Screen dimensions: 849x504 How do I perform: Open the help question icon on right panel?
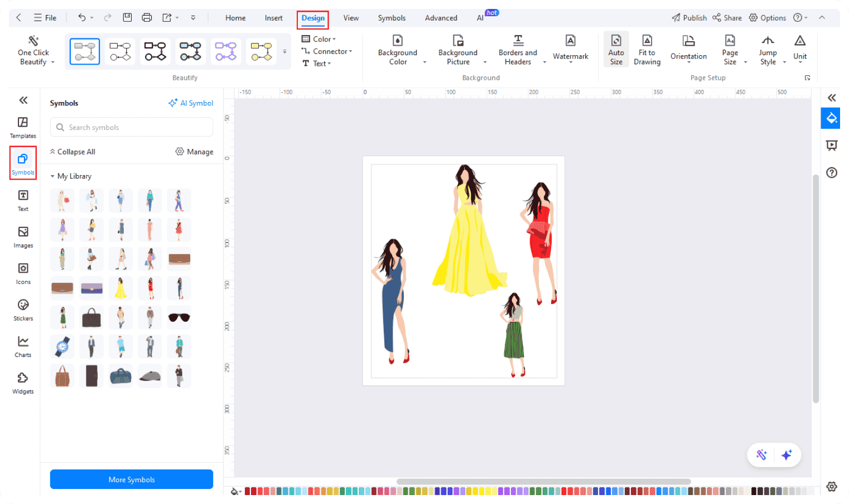coord(832,173)
